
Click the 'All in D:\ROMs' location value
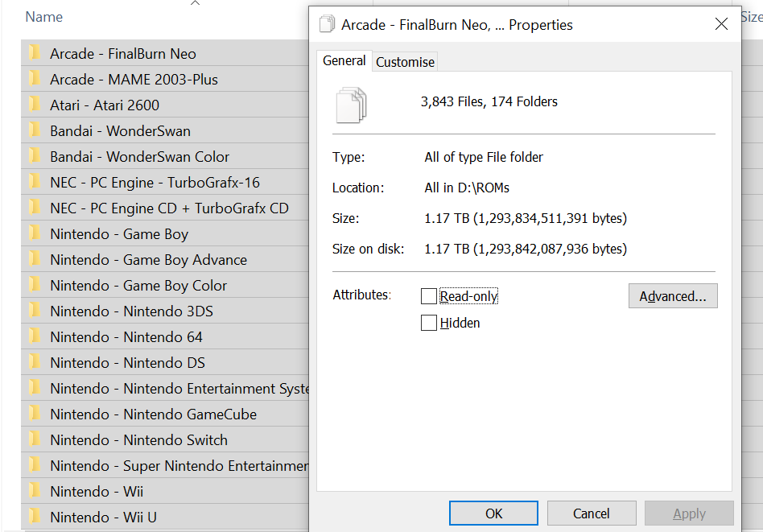point(467,188)
